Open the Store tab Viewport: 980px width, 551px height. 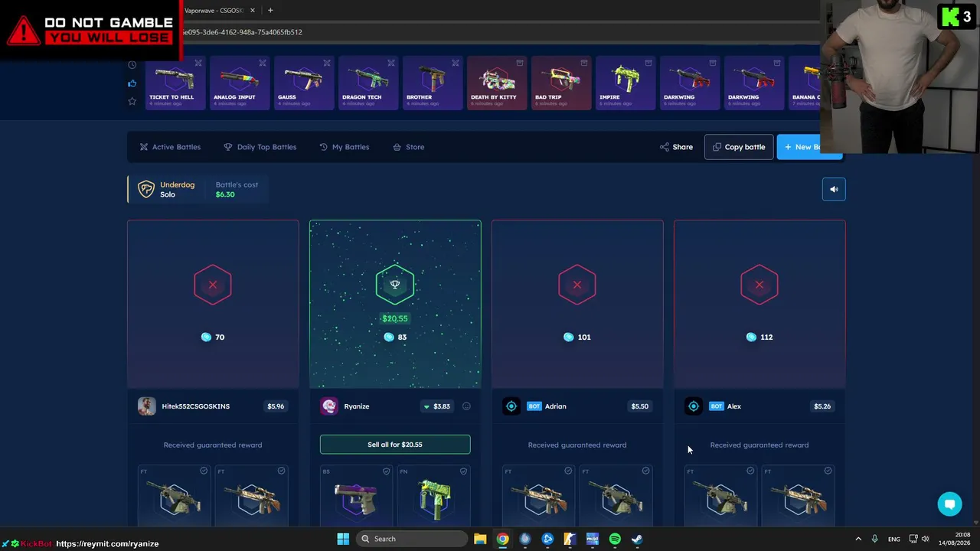[x=408, y=147]
